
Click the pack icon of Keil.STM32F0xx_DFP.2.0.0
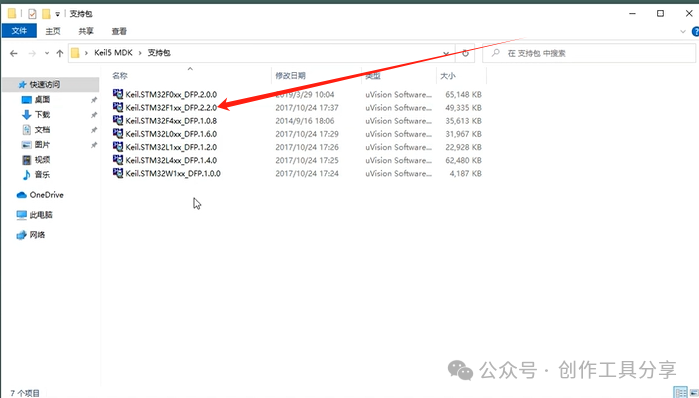click(x=118, y=94)
